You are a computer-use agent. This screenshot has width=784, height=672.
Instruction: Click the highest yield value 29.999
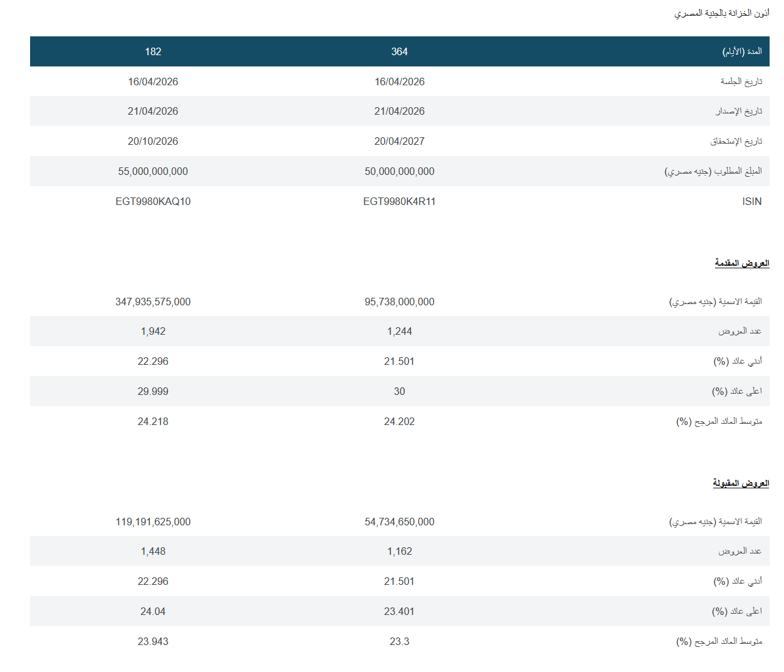click(x=153, y=391)
